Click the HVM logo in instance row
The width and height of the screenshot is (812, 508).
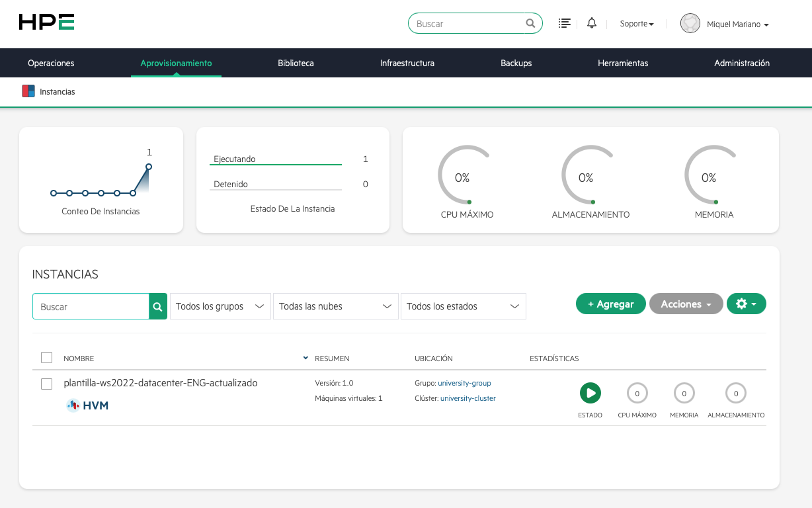click(87, 405)
